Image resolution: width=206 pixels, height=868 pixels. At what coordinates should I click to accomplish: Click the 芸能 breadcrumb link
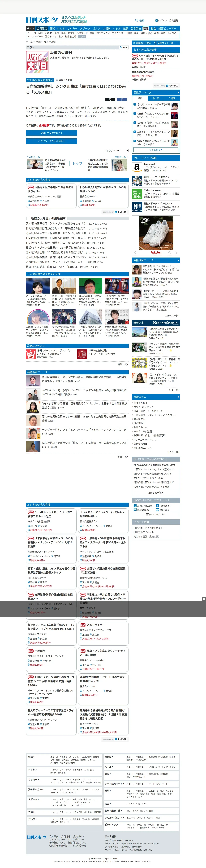pos(38,42)
